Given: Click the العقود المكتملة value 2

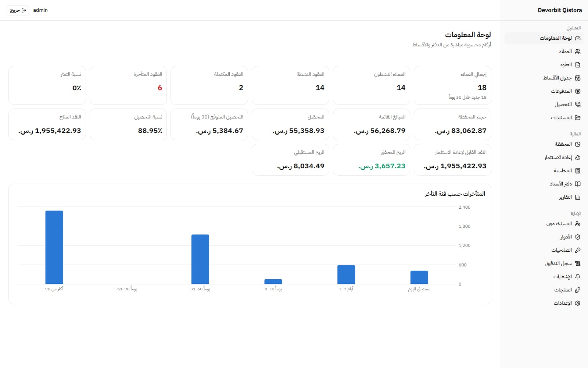Looking at the screenshot, I should tap(241, 88).
